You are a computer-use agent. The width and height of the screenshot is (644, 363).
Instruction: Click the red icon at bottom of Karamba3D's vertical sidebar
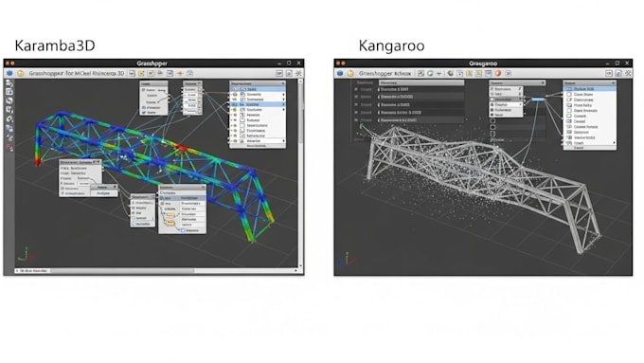[9, 148]
